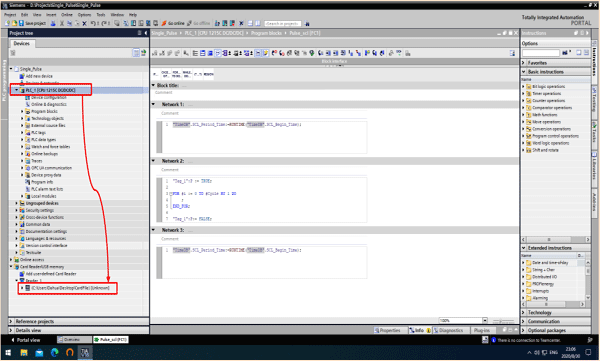The height and width of the screenshot is (361, 600).
Task: Click the Project tree overview toggle icon
Action: coord(136,53)
